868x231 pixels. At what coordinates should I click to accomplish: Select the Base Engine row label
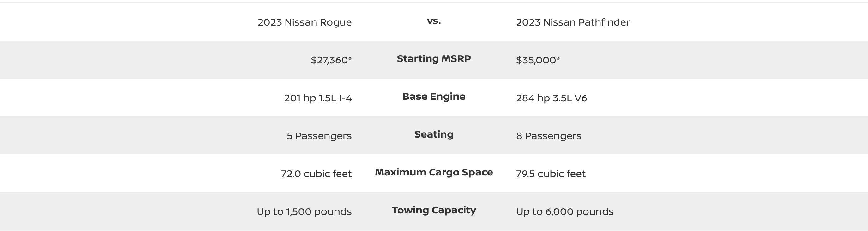point(434,97)
